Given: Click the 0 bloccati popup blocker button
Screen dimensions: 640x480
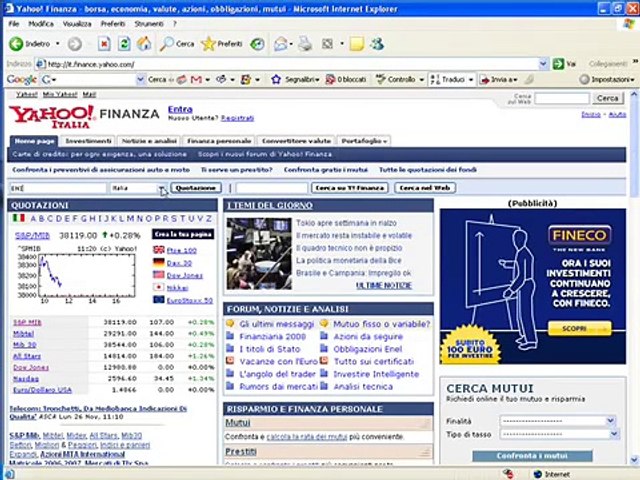Looking at the screenshot, I should [x=346, y=80].
